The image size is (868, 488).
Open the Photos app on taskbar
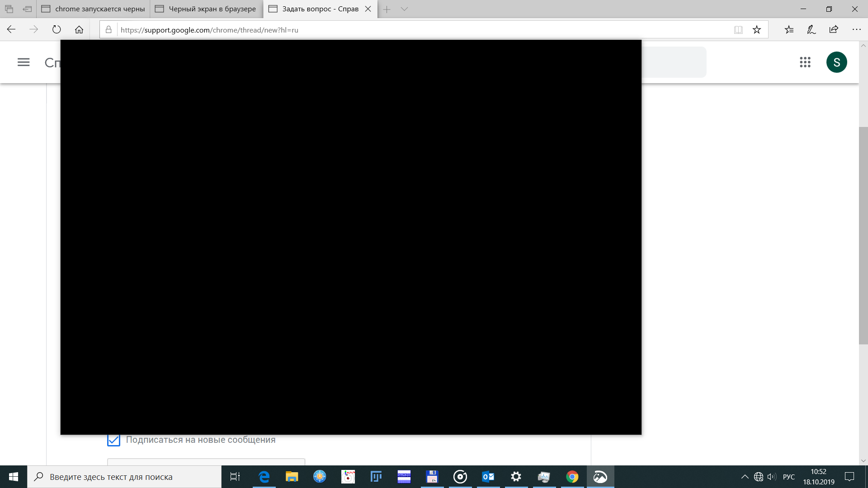point(600,477)
